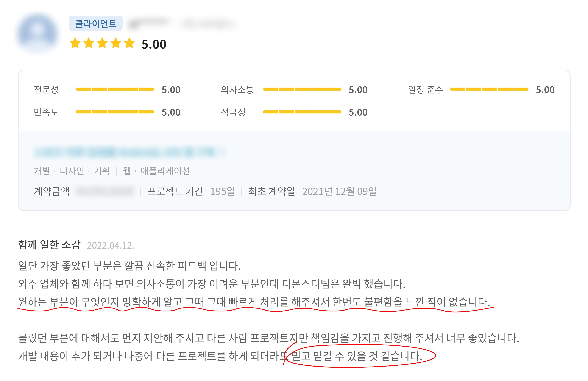Click the third yellow rating star
588x381 pixels.
click(102, 43)
